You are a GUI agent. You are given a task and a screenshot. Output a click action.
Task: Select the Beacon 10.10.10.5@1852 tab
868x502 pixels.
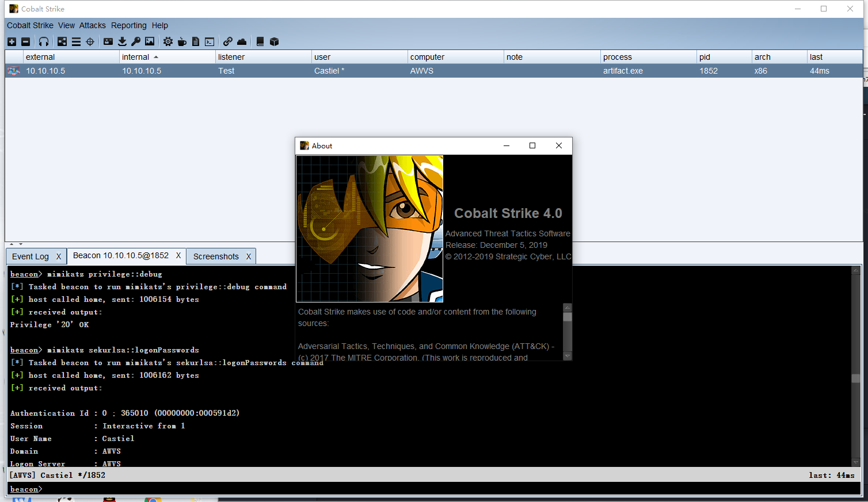pos(121,255)
